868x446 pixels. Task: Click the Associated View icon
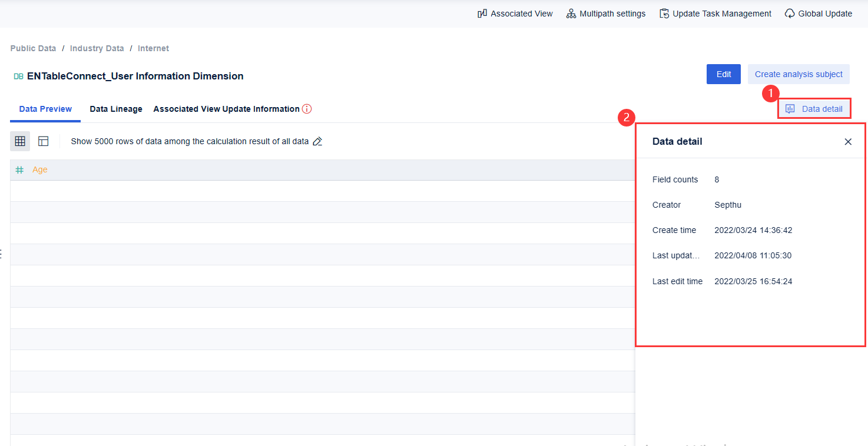click(482, 14)
